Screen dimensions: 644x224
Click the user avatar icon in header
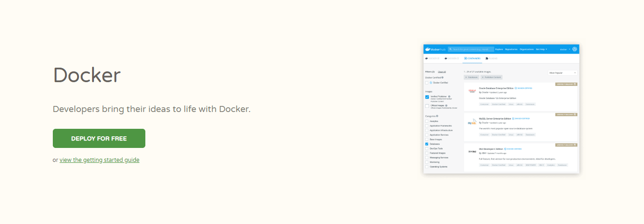(574, 49)
